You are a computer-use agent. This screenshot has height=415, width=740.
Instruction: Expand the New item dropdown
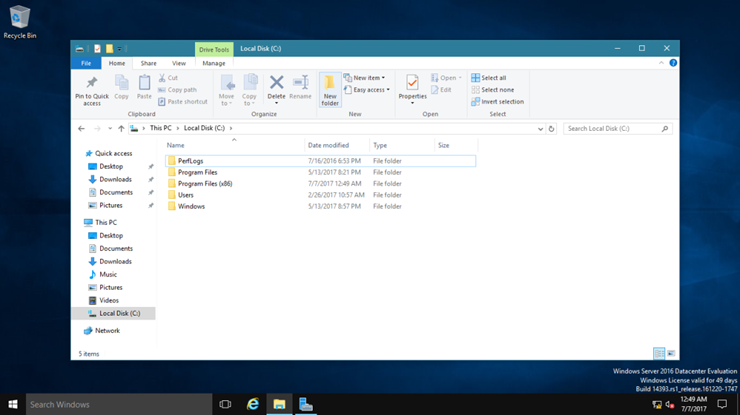365,78
